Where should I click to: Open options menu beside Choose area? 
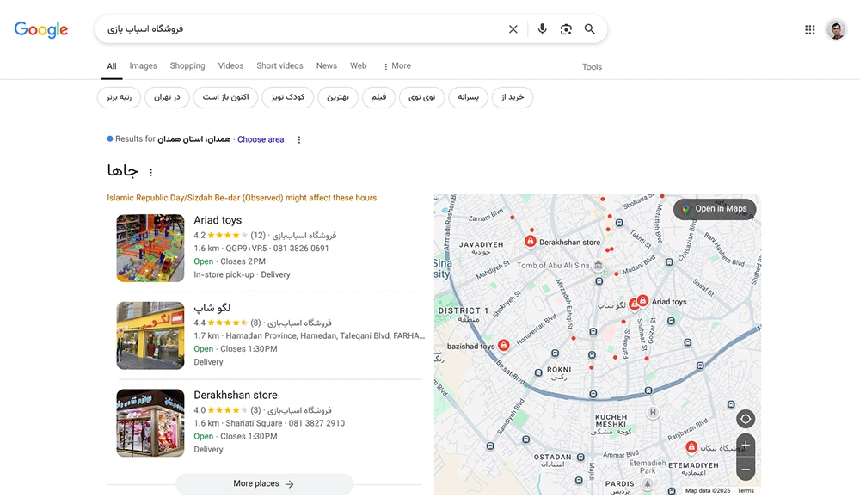click(299, 140)
